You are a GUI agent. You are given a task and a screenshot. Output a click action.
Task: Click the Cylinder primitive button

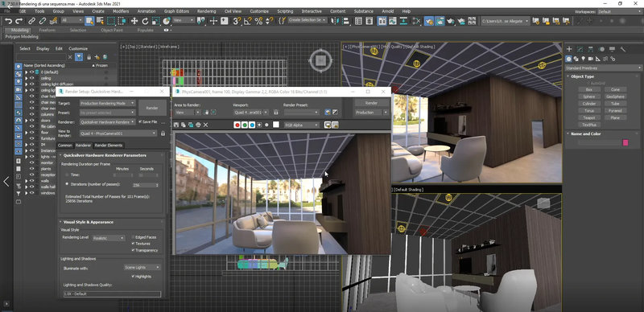click(x=589, y=104)
